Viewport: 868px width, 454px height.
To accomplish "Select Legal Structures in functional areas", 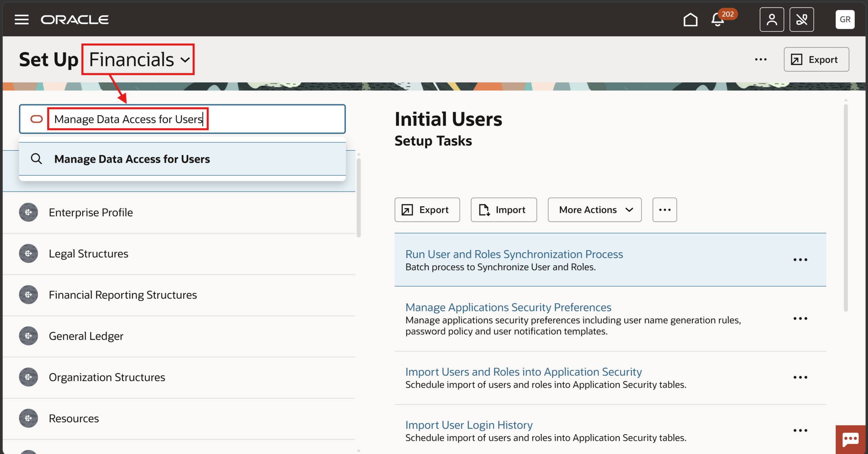I will [179, 254].
